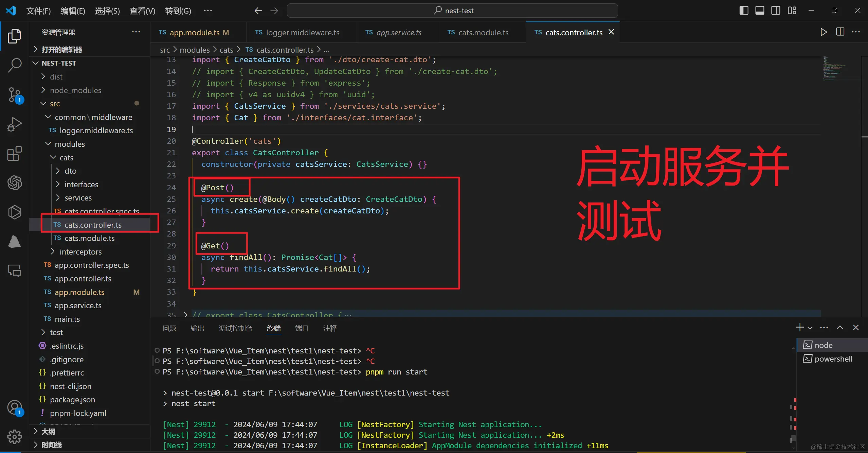
Task: Unfold collapsed code on line 35
Action: (x=185, y=314)
